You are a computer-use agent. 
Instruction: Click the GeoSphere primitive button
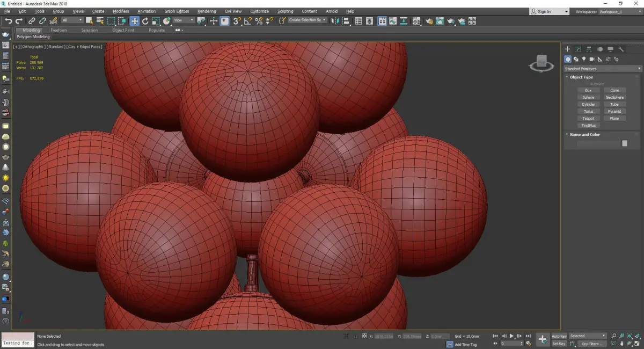(x=614, y=97)
